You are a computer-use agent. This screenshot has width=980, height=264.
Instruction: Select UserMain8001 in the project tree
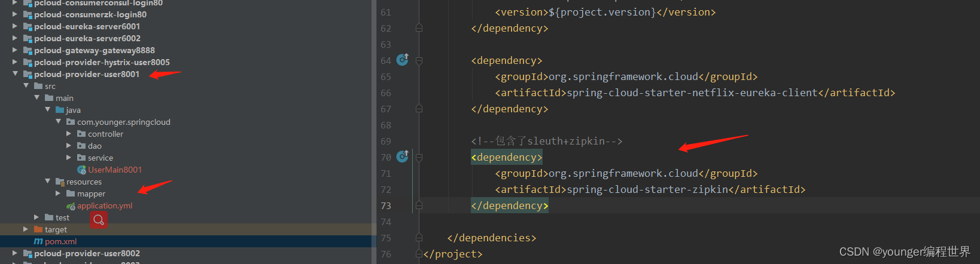point(115,170)
